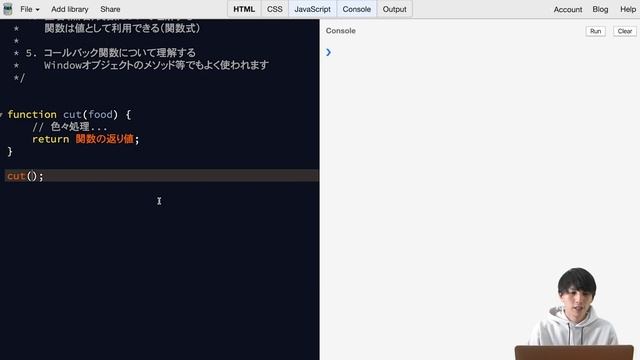Click the '関数の返り値' text in code
640x360 pixels.
click(x=104, y=139)
